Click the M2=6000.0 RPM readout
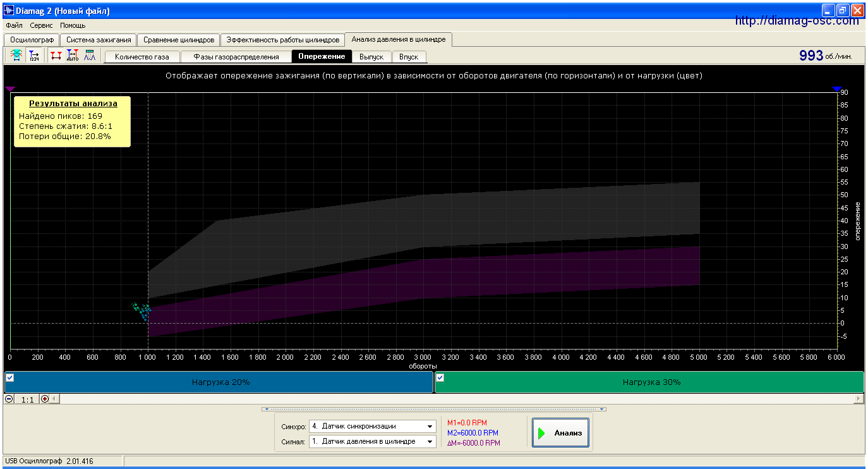The height and width of the screenshot is (469, 868). pos(473,433)
